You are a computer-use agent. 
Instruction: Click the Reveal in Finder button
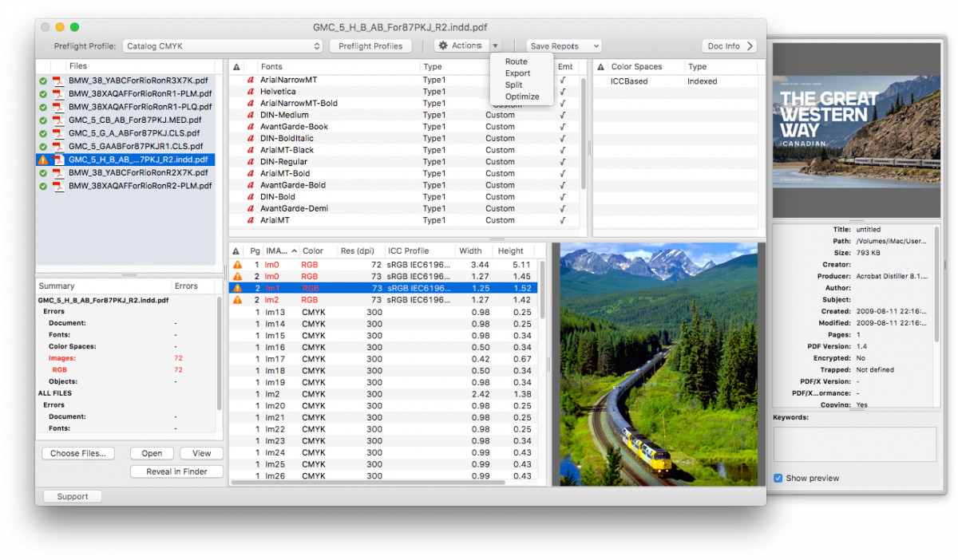coord(176,471)
